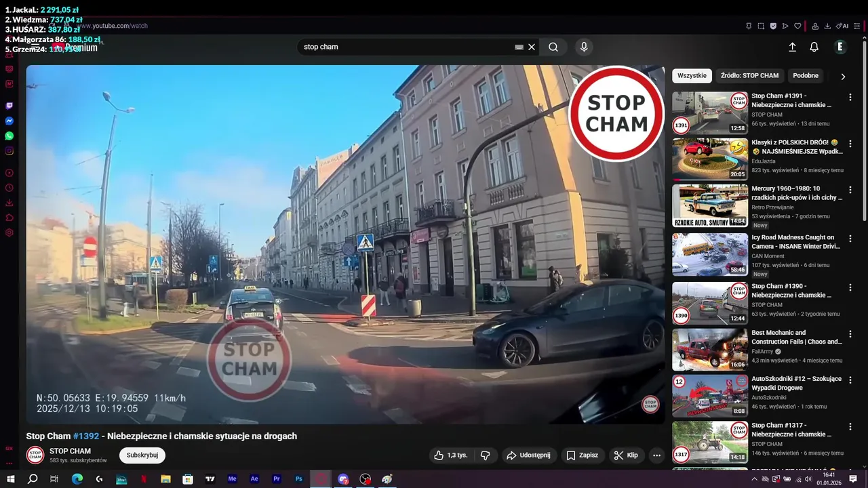Click the Subskrybuj button
868x488 pixels.
142,455
